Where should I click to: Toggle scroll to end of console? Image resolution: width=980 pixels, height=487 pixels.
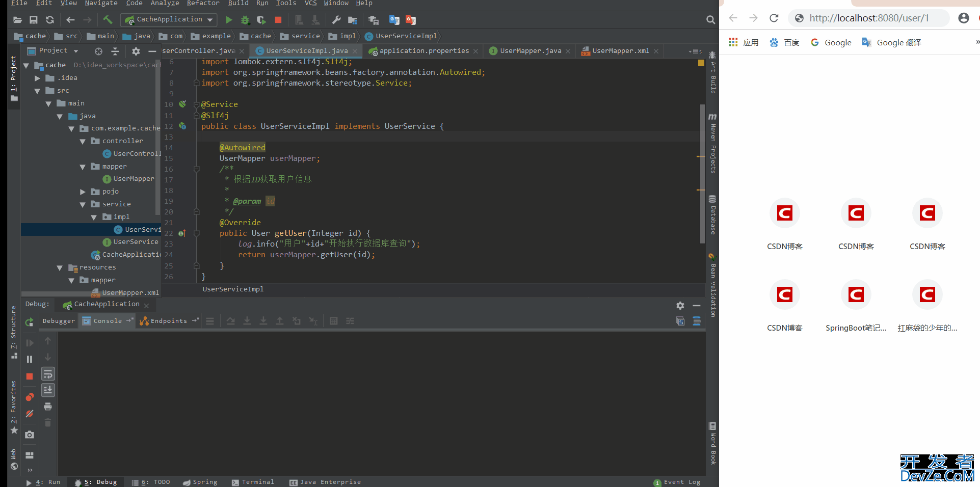(48, 390)
